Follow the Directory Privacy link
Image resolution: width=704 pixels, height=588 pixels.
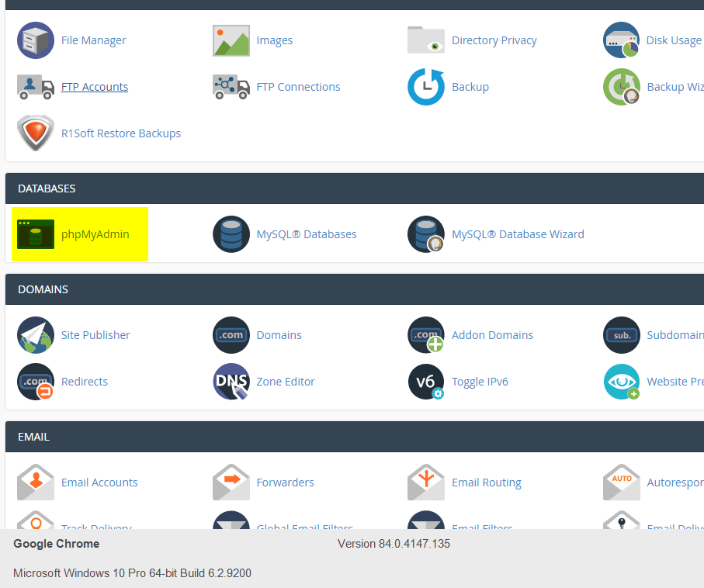click(x=494, y=40)
